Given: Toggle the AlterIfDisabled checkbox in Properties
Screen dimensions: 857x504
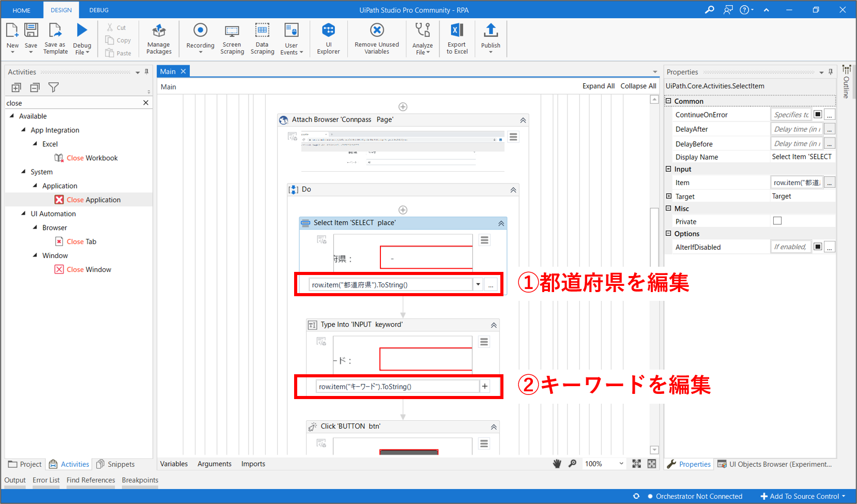Looking at the screenshot, I should pos(818,247).
